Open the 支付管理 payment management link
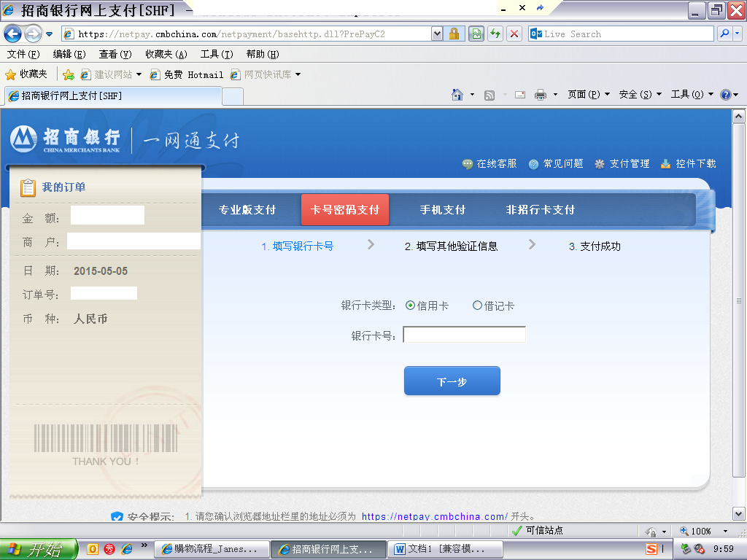 point(622,164)
